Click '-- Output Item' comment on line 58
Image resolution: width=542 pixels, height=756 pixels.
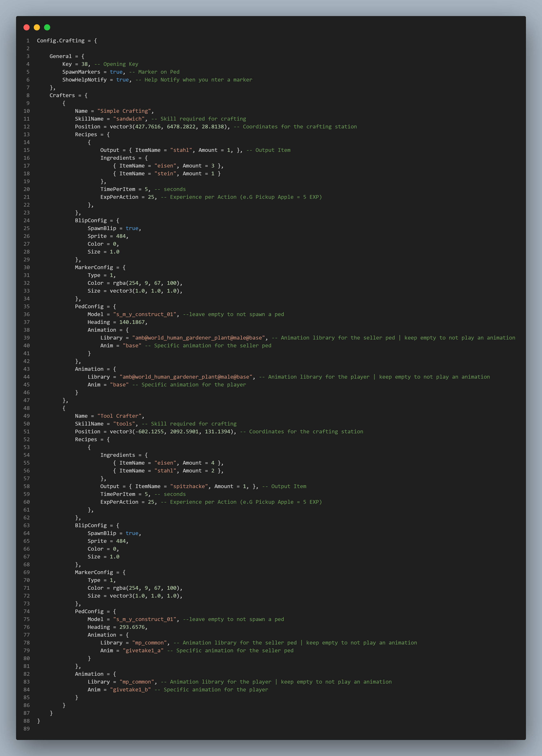click(284, 486)
